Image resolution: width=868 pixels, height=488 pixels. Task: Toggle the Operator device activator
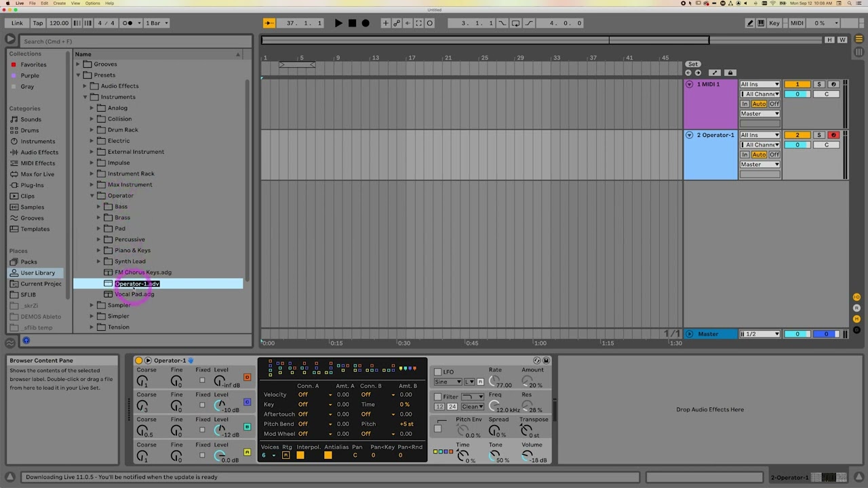coord(139,361)
